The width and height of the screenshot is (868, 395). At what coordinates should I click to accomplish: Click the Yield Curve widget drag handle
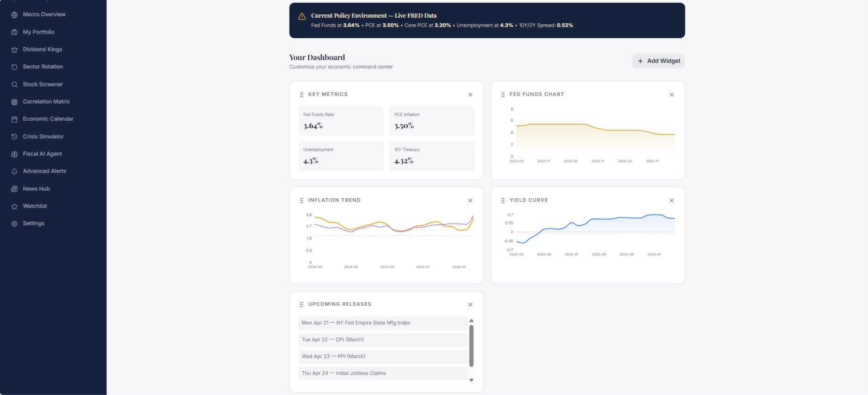pyautogui.click(x=503, y=201)
